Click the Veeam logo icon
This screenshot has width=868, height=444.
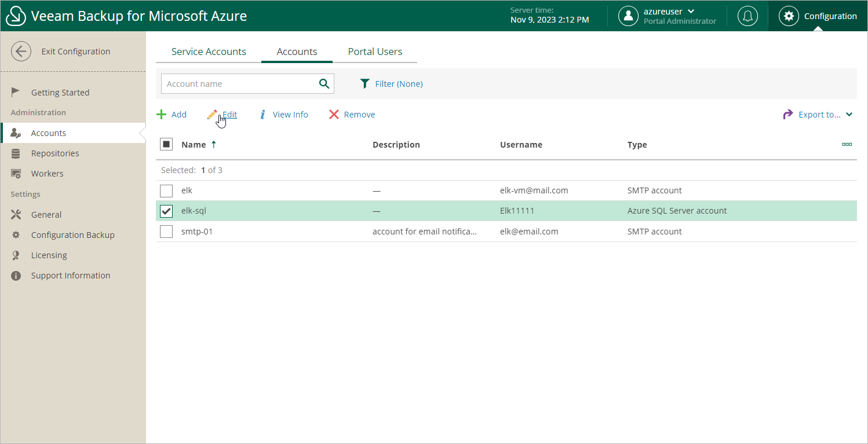coord(16,16)
